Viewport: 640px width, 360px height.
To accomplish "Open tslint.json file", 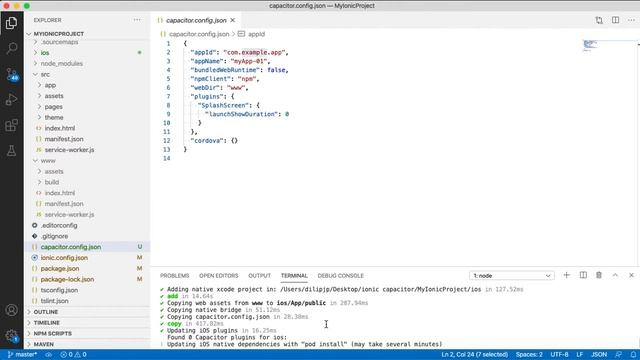I will (54, 301).
